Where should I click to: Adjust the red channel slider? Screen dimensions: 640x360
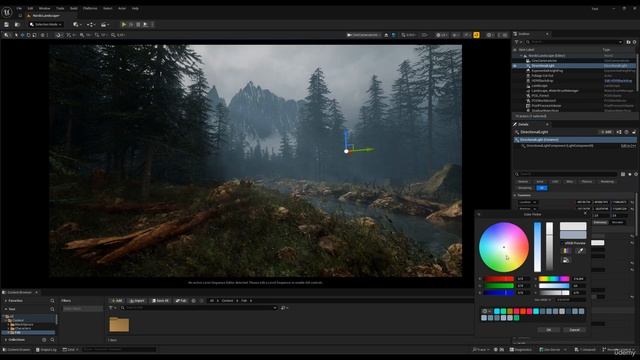pos(499,279)
